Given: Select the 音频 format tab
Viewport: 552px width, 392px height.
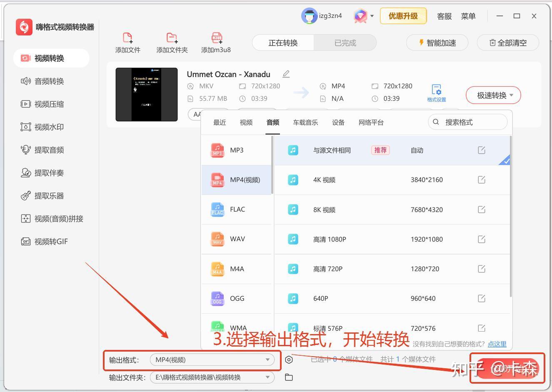Looking at the screenshot, I should point(273,122).
